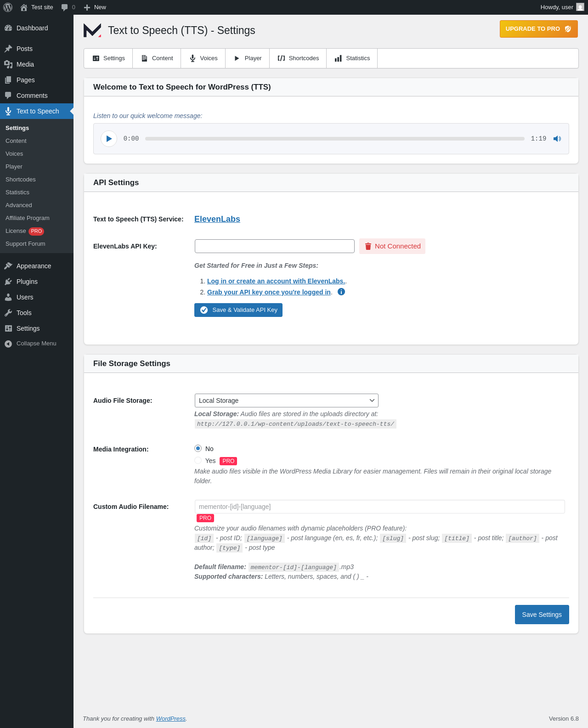The image size is (588, 728).
Task: Click the Custom Audio Filename field
Action: coord(380,507)
